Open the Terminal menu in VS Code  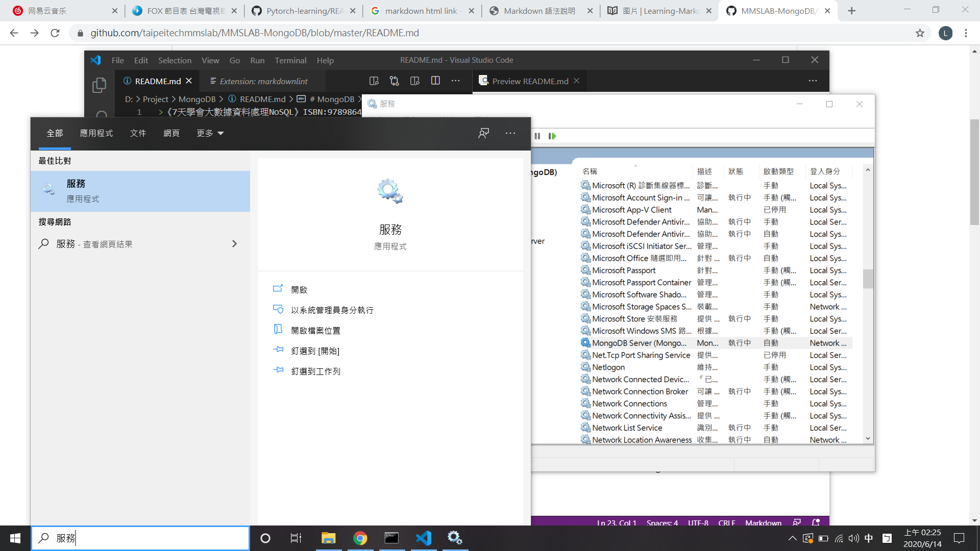pyautogui.click(x=290, y=60)
